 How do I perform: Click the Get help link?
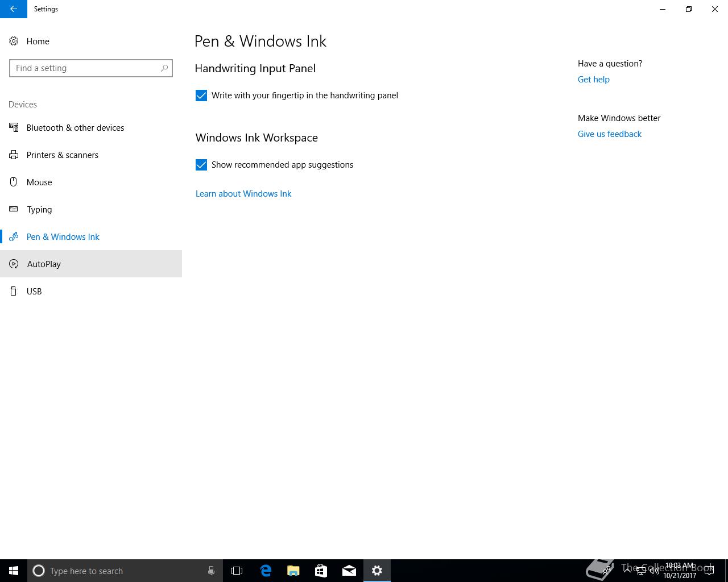(x=593, y=80)
